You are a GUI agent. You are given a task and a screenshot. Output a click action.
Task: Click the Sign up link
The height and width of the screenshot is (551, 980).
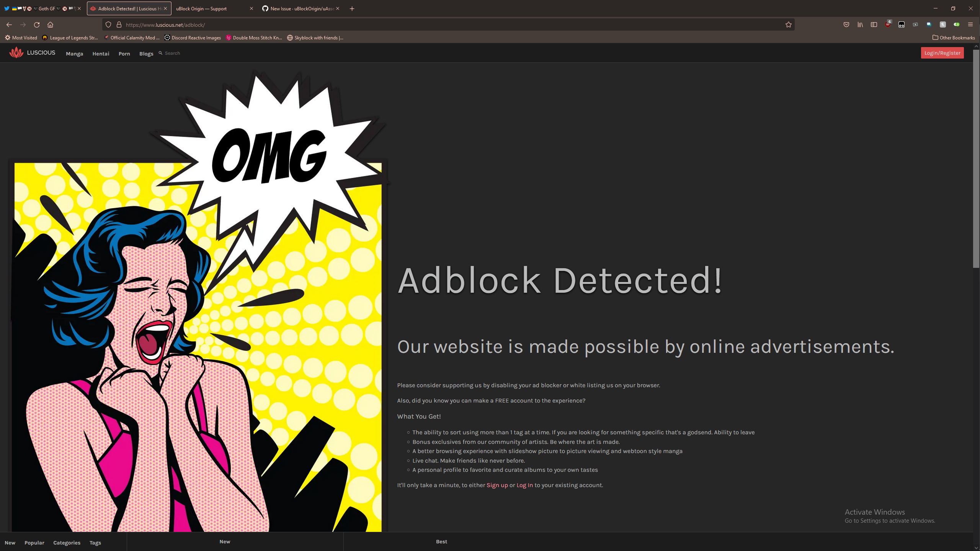pyautogui.click(x=497, y=485)
